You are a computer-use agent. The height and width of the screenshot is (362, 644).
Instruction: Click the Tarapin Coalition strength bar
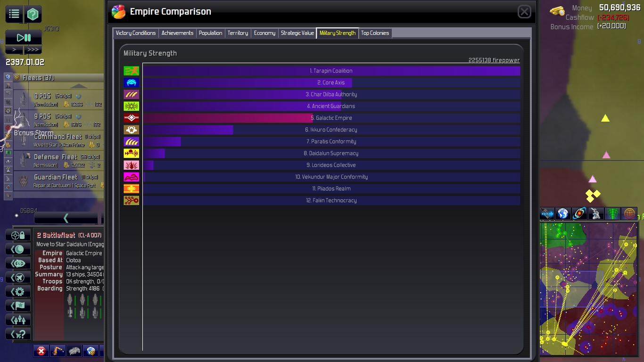click(331, 71)
